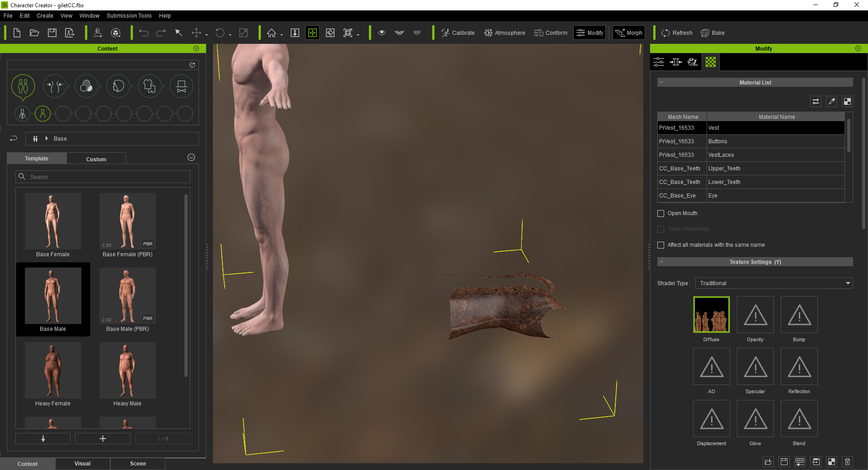Click the Refresh toolbar button
The height and width of the screenshot is (470, 868).
[677, 33]
